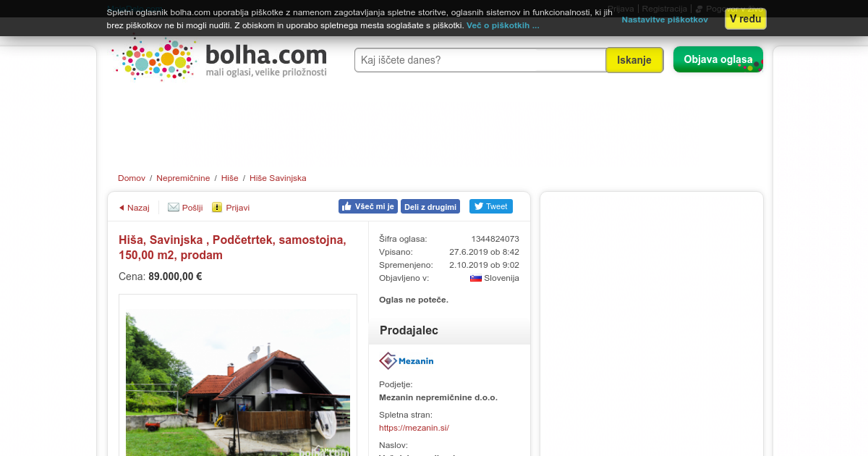The image size is (868, 456).
Task: Click the Twitter Tweet button
Action: [491, 206]
